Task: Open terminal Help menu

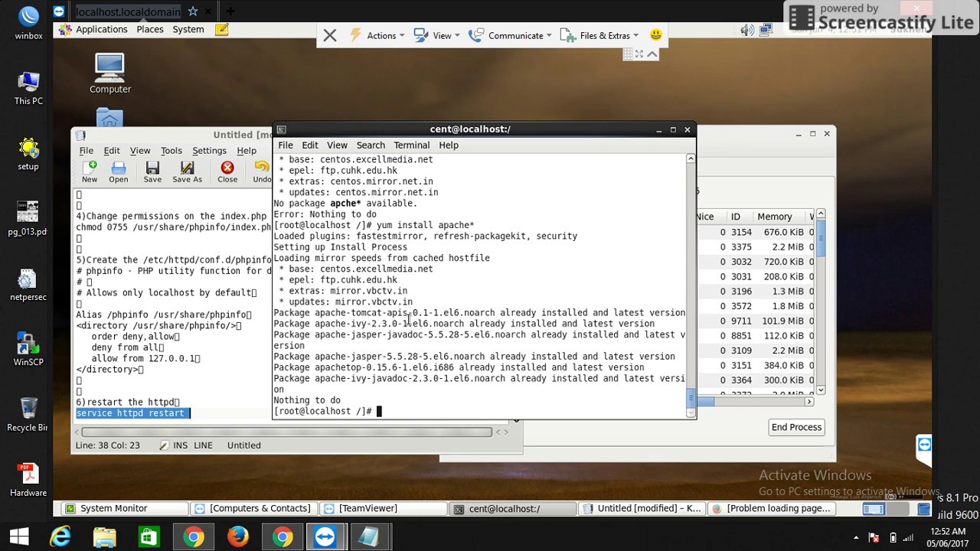Action: pyautogui.click(x=449, y=145)
